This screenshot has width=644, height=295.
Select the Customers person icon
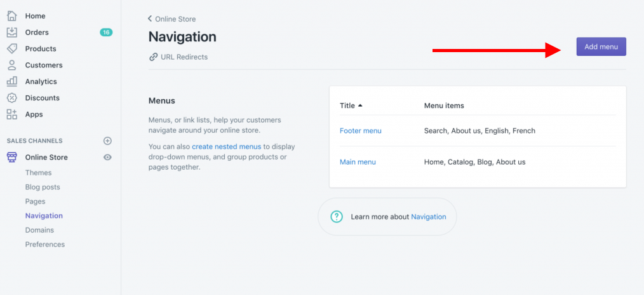[x=12, y=65]
